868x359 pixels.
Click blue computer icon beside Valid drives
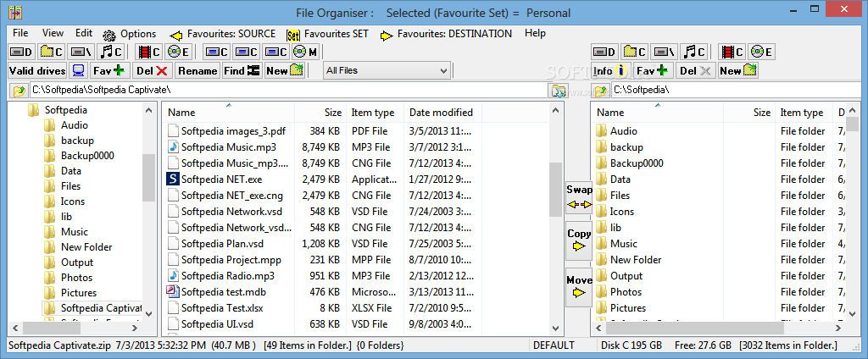coord(78,70)
